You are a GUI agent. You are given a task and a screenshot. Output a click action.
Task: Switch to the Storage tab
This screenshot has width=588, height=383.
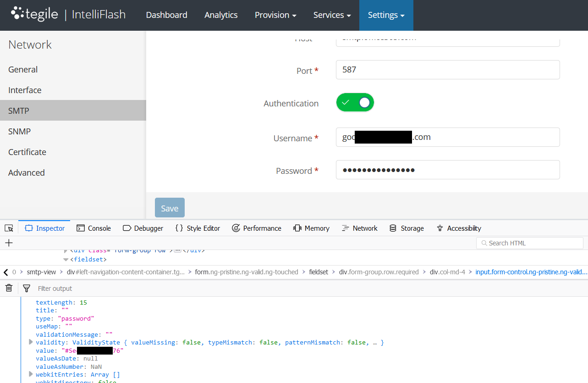407,228
